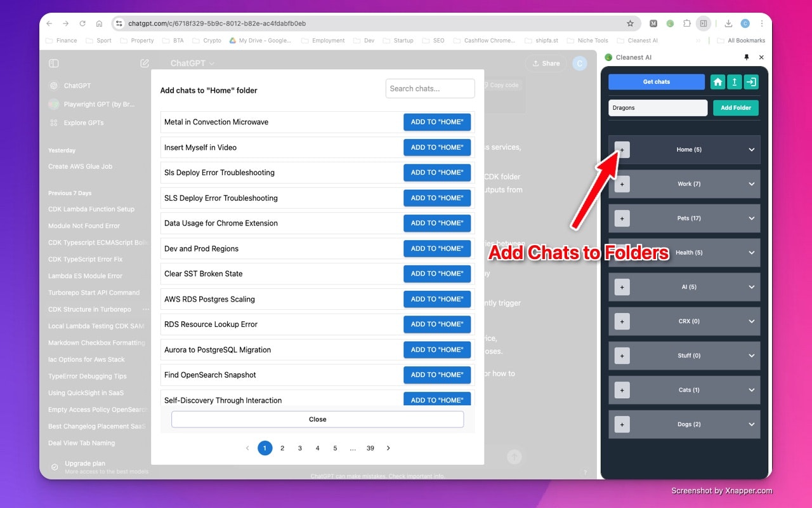Viewport: 812px width, 508px height.
Task: Add "Find OpenSearch Snapshot" to Home
Action: click(x=437, y=375)
